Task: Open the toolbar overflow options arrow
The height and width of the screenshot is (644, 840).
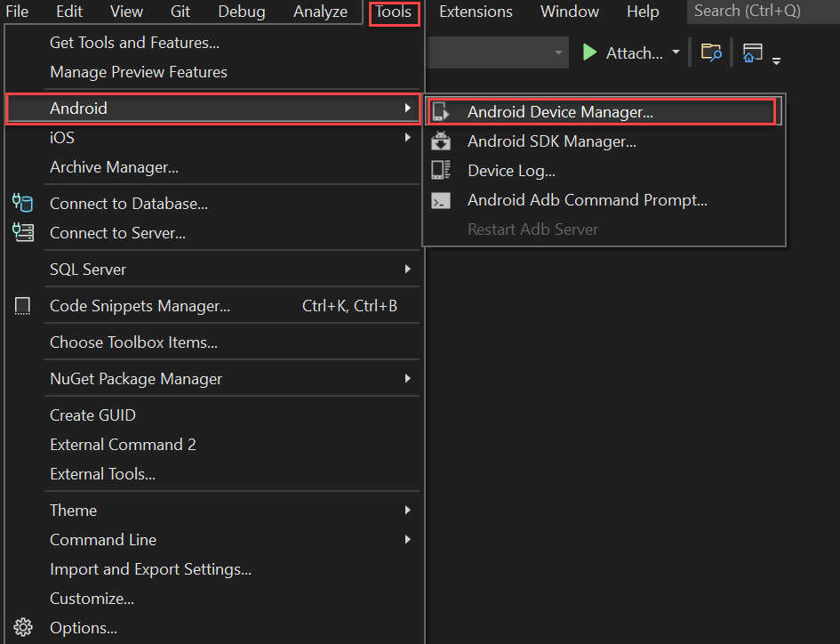Action: click(x=776, y=61)
